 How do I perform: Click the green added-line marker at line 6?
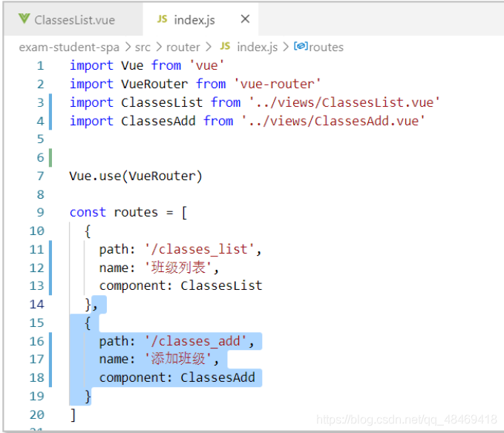50,158
